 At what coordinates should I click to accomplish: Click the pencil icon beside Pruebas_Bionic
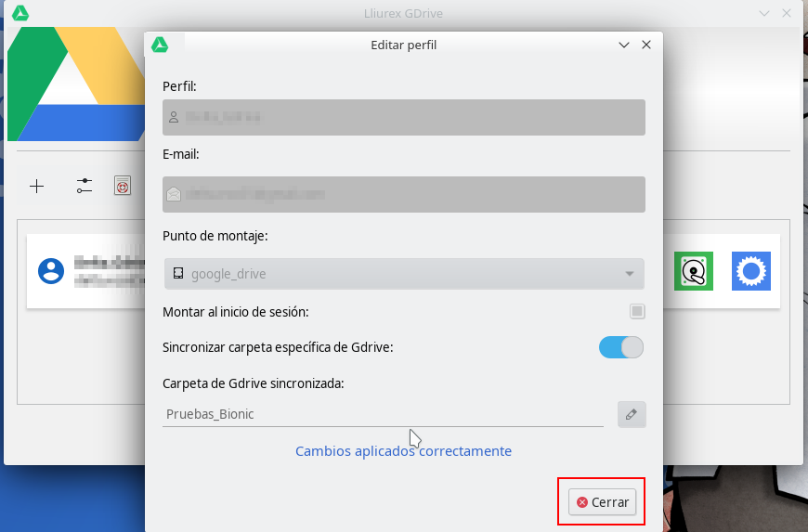point(631,414)
